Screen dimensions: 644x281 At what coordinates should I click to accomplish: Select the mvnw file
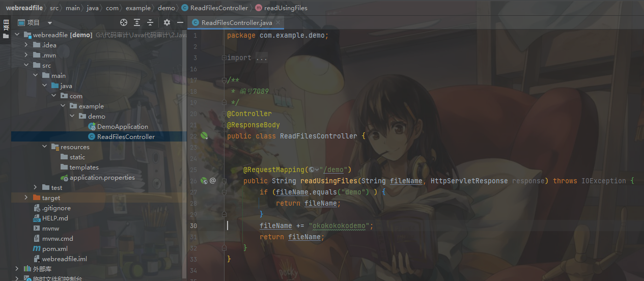51,228
